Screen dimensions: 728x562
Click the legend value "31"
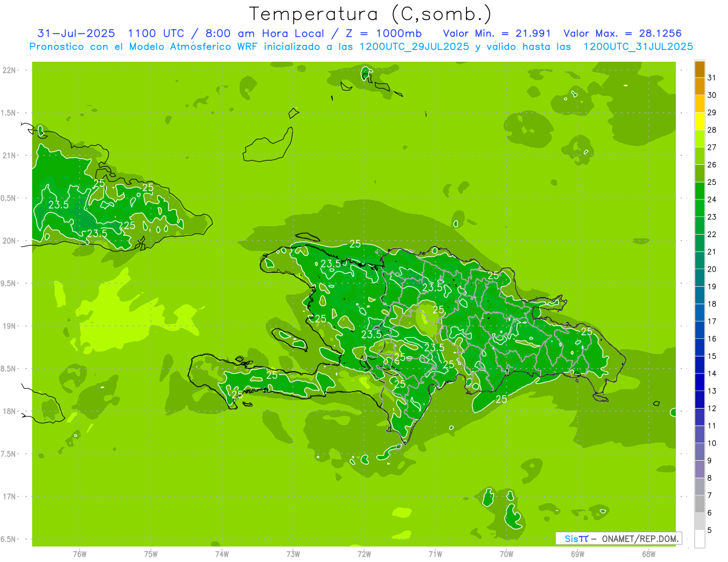[x=712, y=78]
